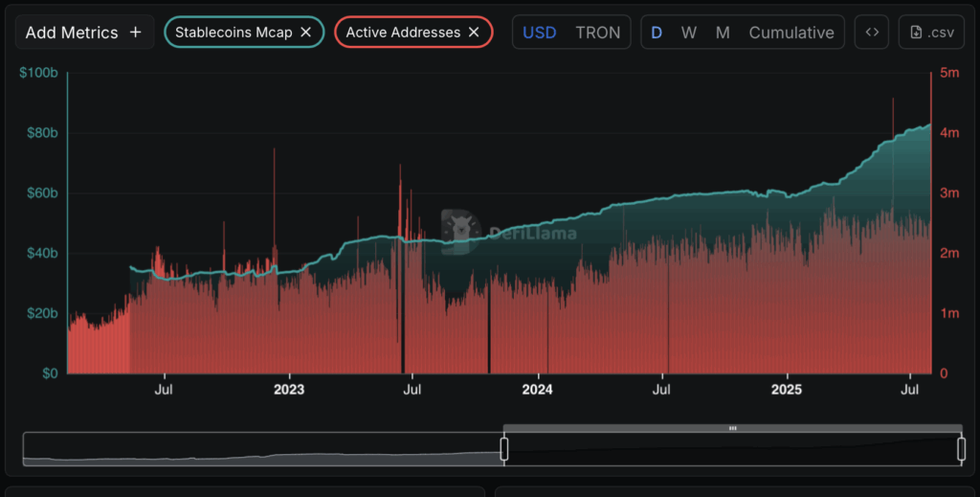Open embed code icon button
Image resolution: width=980 pixels, height=497 pixels.
pos(872,32)
